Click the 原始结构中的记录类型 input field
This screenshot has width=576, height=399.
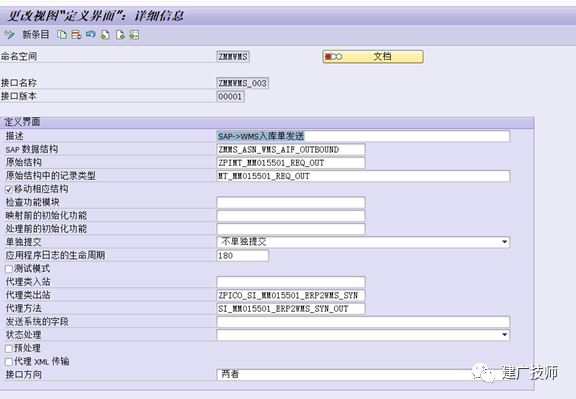click(x=363, y=176)
